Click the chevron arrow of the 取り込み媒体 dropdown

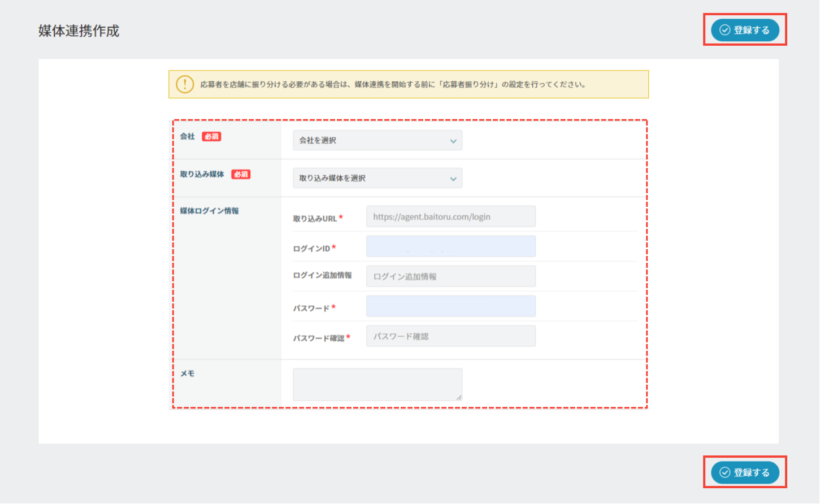click(453, 179)
